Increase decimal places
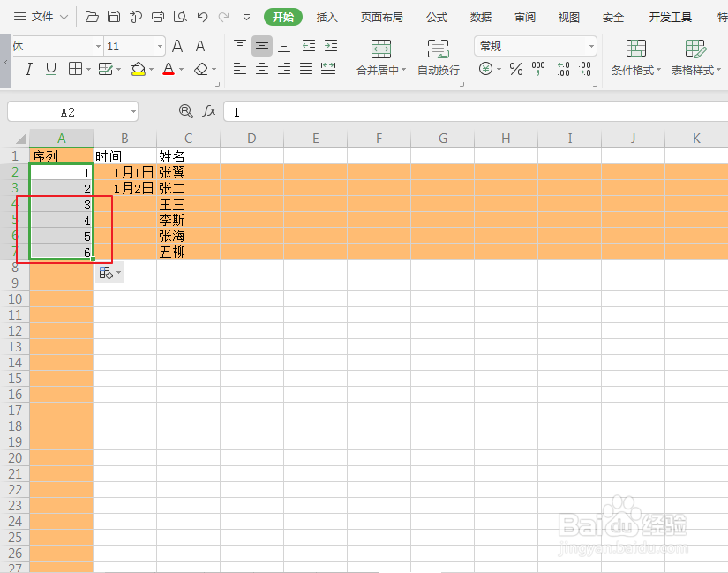 point(563,69)
